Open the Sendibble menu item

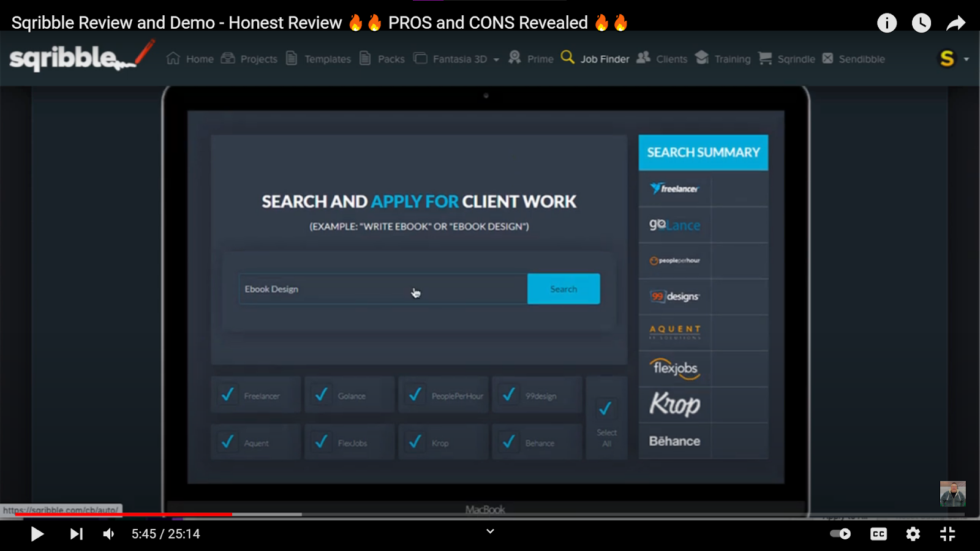click(862, 59)
